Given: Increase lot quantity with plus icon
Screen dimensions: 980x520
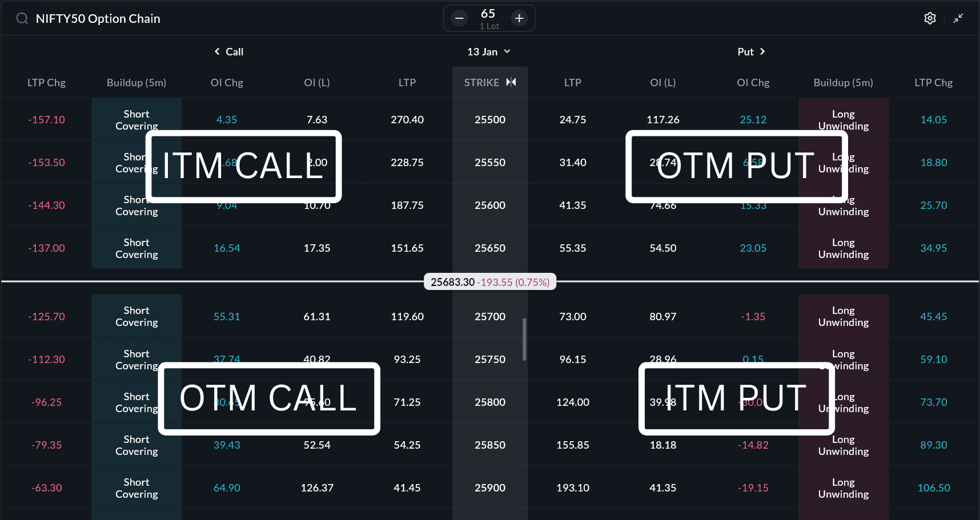Looking at the screenshot, I should [x=519, y=18].
